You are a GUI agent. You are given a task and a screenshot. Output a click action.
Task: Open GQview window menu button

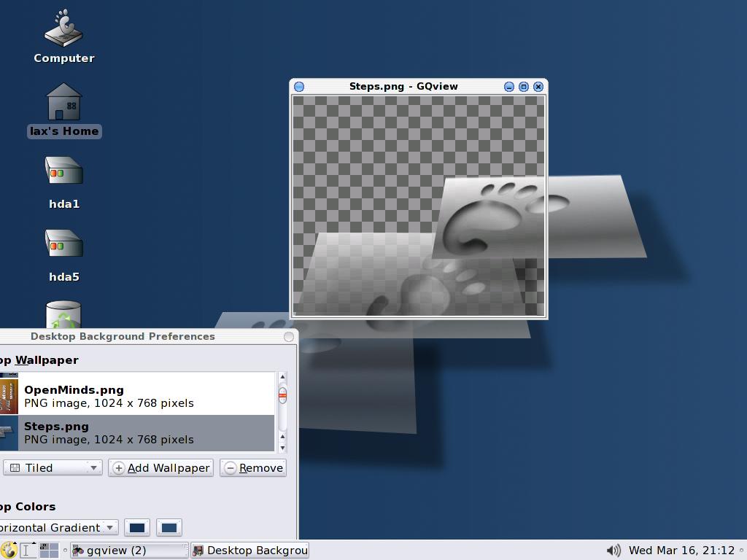pos(299,87)
